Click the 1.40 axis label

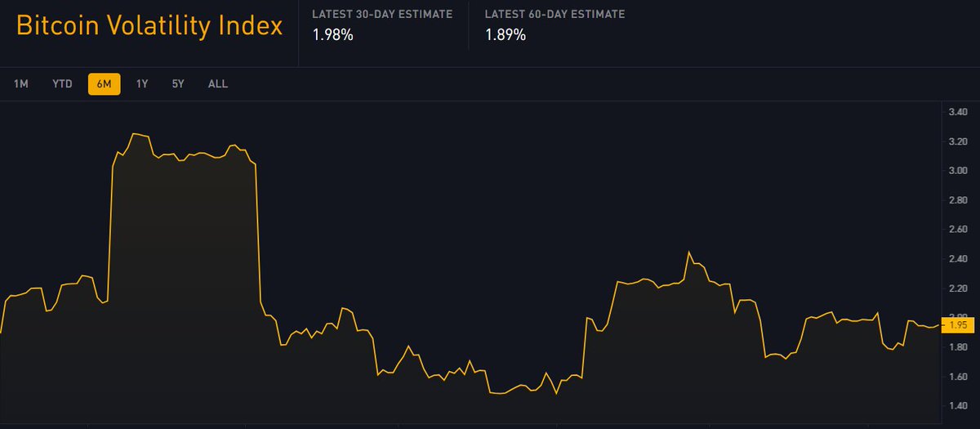(958, 406)
